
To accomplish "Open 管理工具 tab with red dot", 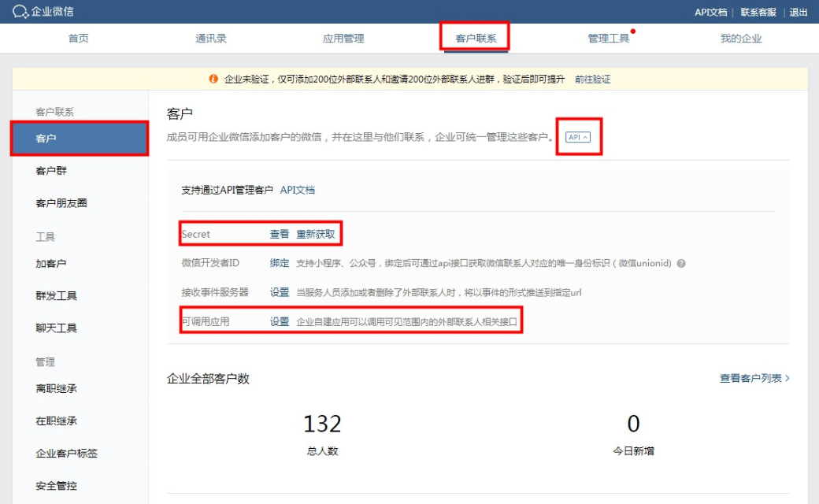I will point(609,38).
